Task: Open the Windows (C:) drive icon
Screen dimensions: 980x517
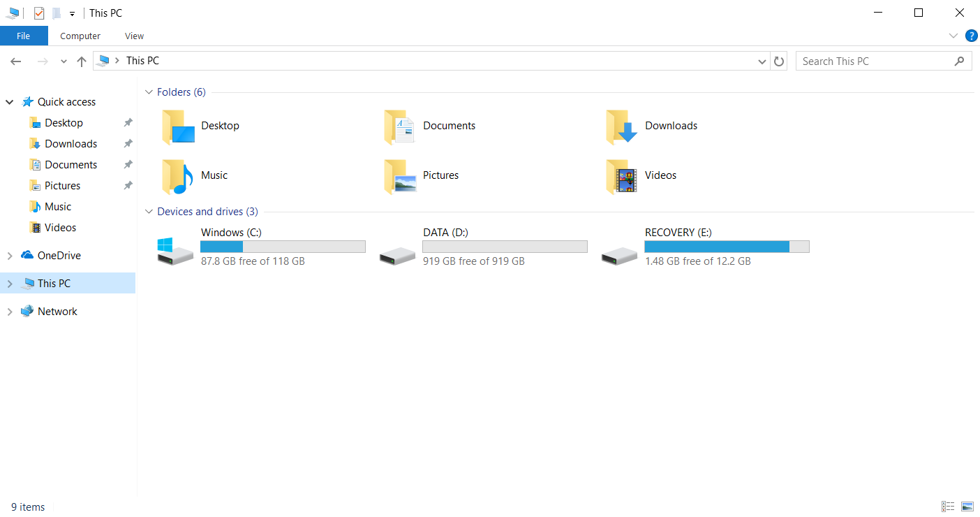Action: (x=175, y=251)
